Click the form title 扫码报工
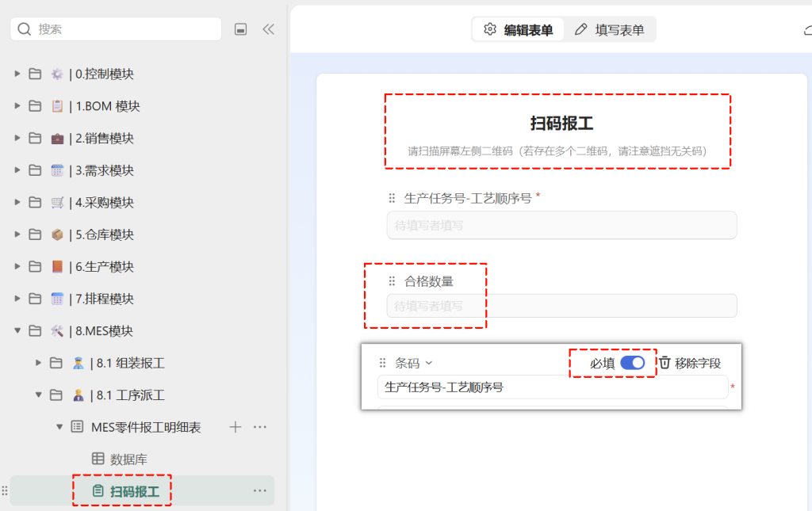The image size is (812, 511). [562, 123]
